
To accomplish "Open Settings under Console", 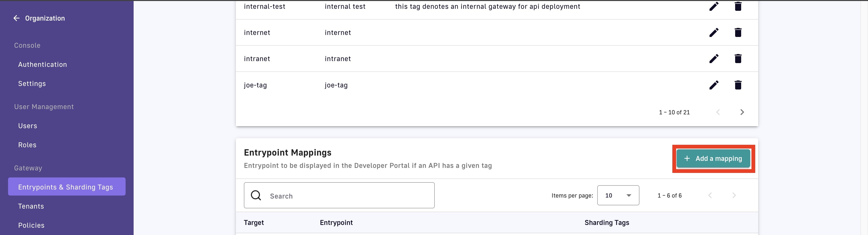I will pos(32,84).
